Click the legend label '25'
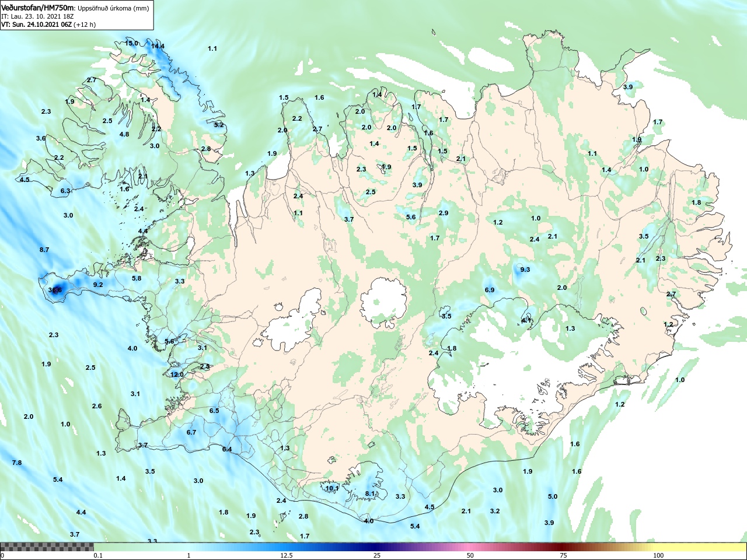This screenshot has height=560, width=747. [378, 555]
